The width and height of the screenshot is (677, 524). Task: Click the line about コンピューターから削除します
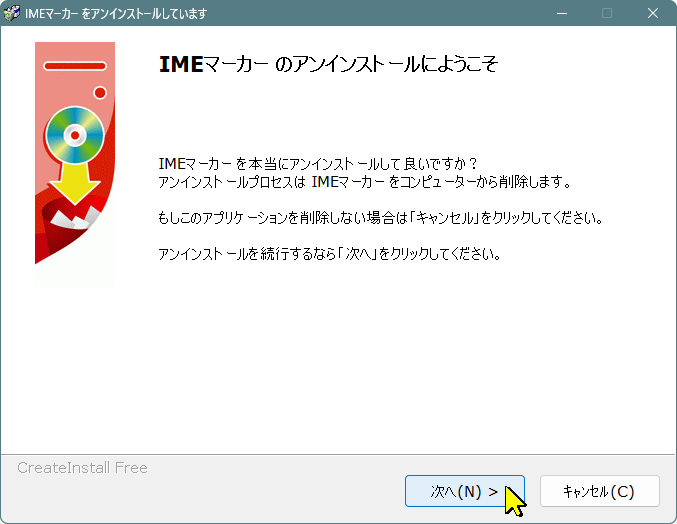365,182
